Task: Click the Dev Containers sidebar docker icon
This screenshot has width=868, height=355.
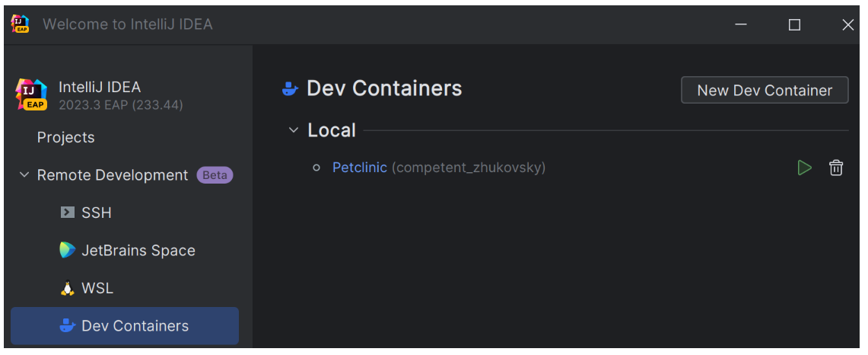Action: [68, 325]
